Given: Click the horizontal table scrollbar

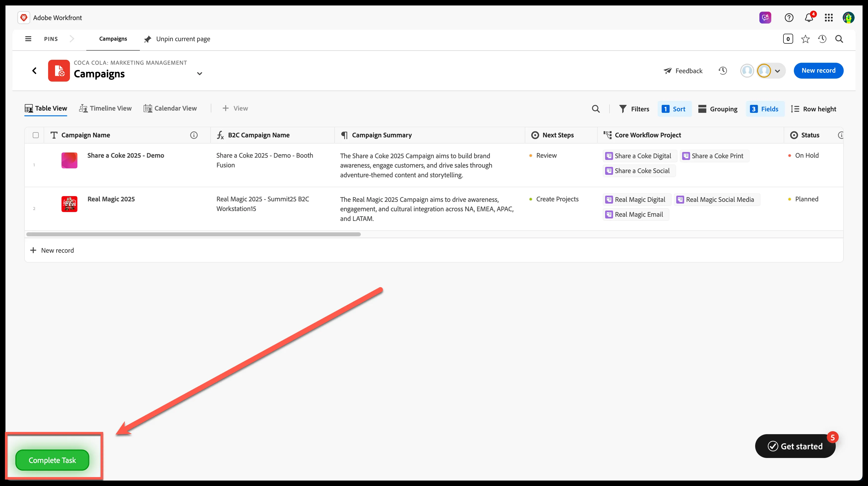Looking at the screenshot, I should pos(193,234).
